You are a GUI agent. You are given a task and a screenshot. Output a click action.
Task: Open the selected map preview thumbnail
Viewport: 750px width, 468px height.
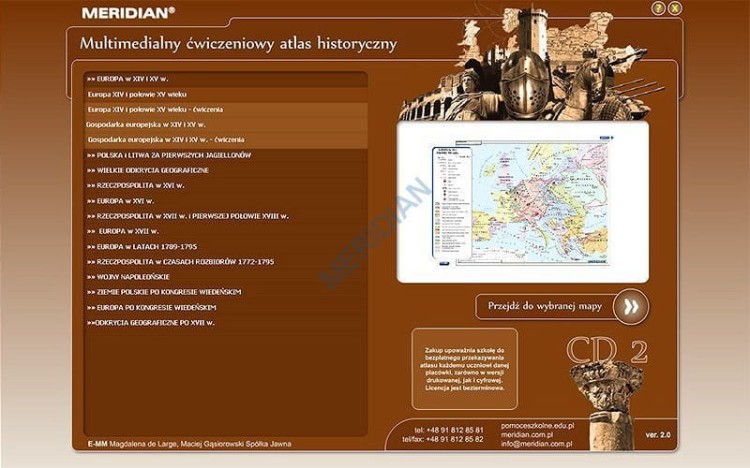(x=522, y=202)
